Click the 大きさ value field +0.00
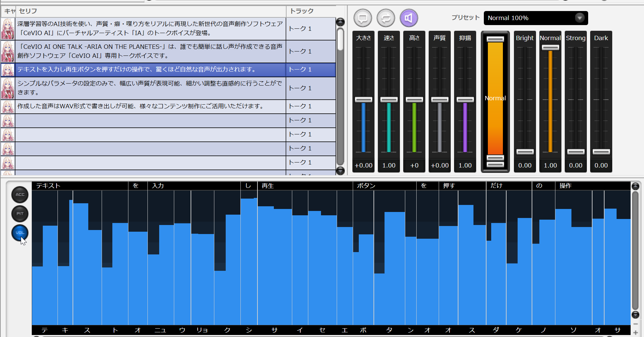This screenshot has width=644, height=337. [363, 165]
